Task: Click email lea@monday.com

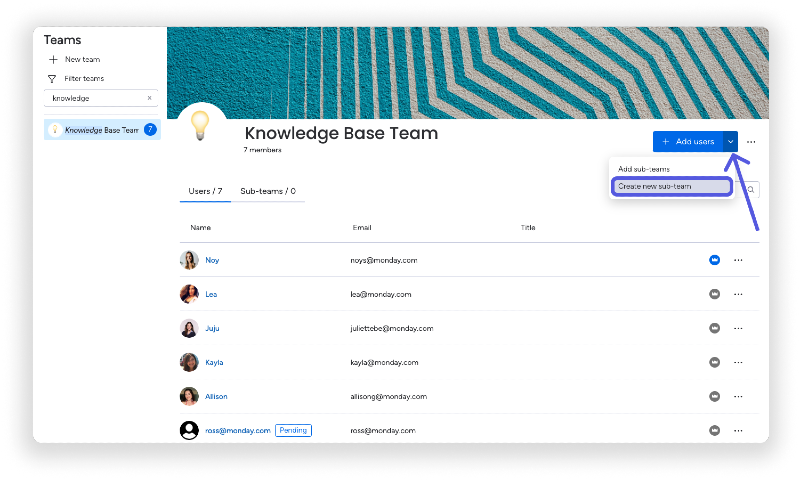Action: 381,294
